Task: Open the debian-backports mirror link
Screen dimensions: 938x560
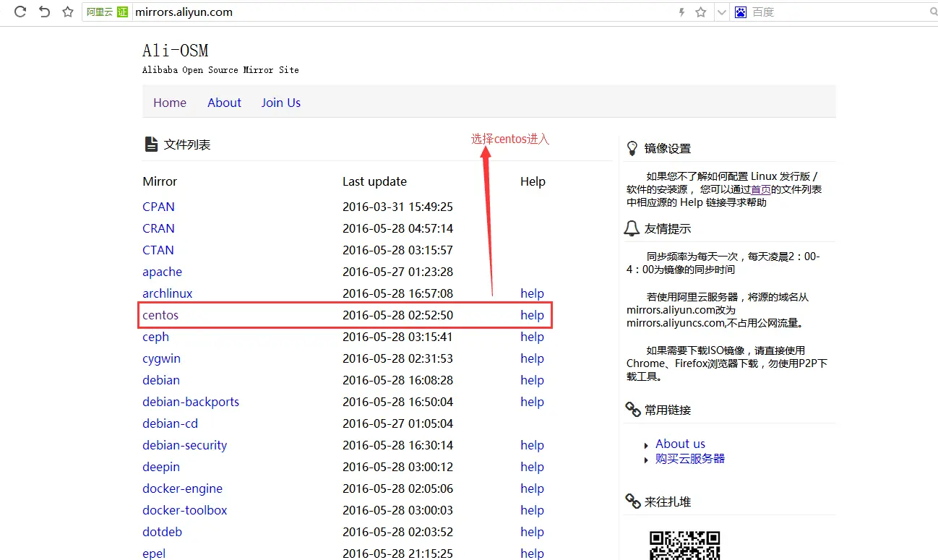Action: click(191, 402)
